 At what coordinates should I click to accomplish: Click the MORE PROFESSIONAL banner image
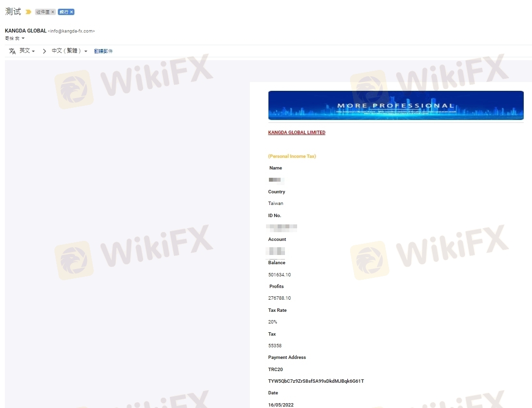(x=396, y=105)
